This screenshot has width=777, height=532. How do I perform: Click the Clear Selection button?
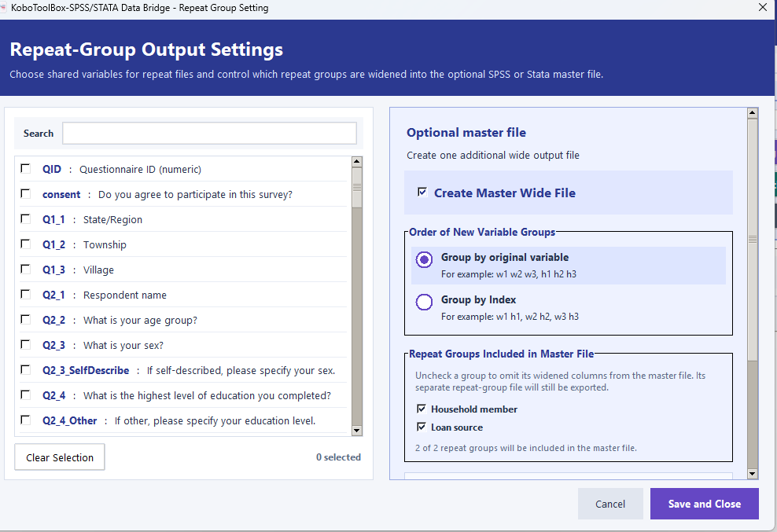[x=60, y=457]
